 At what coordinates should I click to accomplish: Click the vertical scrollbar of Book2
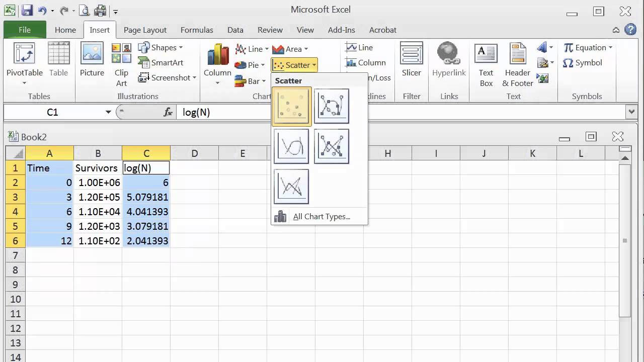tap(625, 241)
